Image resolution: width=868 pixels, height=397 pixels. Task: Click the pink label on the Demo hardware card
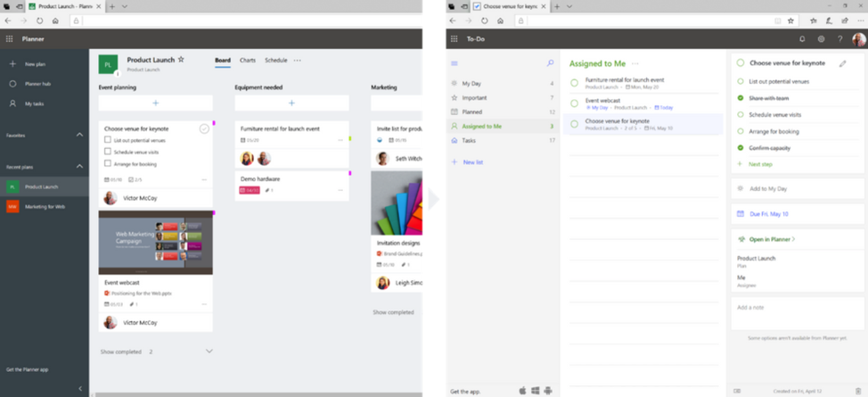[x=350, y=173]
